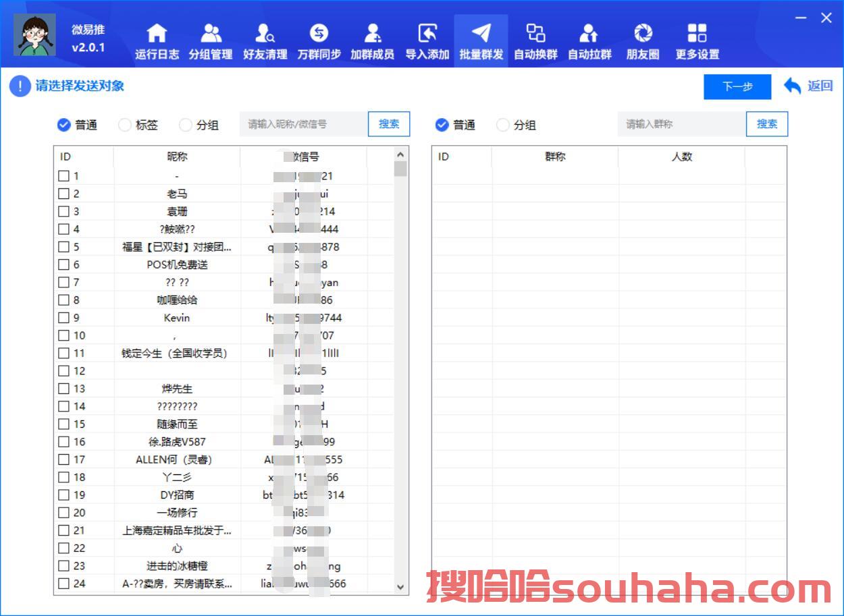Check the box for contact 老马

click(63, 194)
